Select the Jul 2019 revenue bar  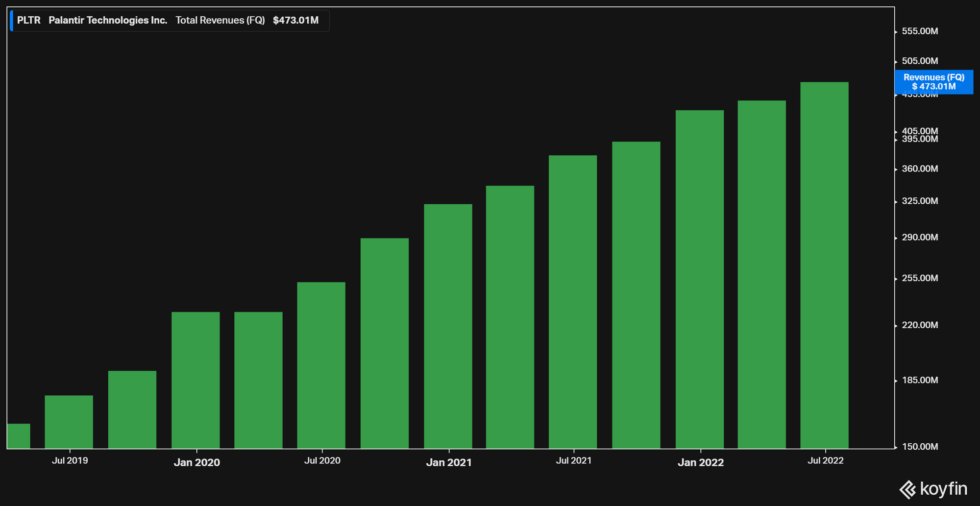(x=69, y=422)
